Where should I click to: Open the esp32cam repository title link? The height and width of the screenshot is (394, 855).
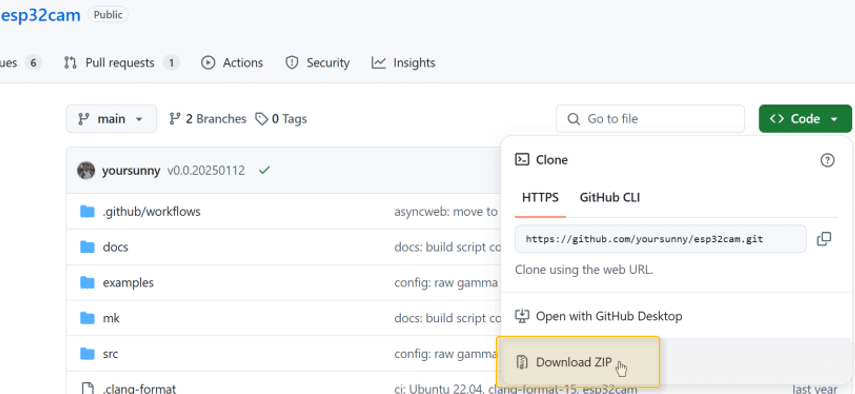(40, 15)
